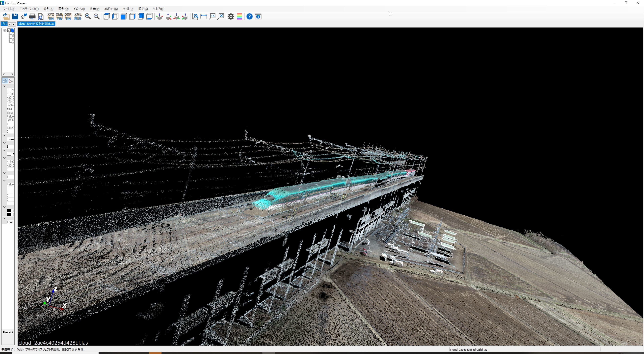Viewport: 644px width, 354px height.
Task: Open the rainbow color scale tool
Action: pyautogui.click(x=239, y=16)
